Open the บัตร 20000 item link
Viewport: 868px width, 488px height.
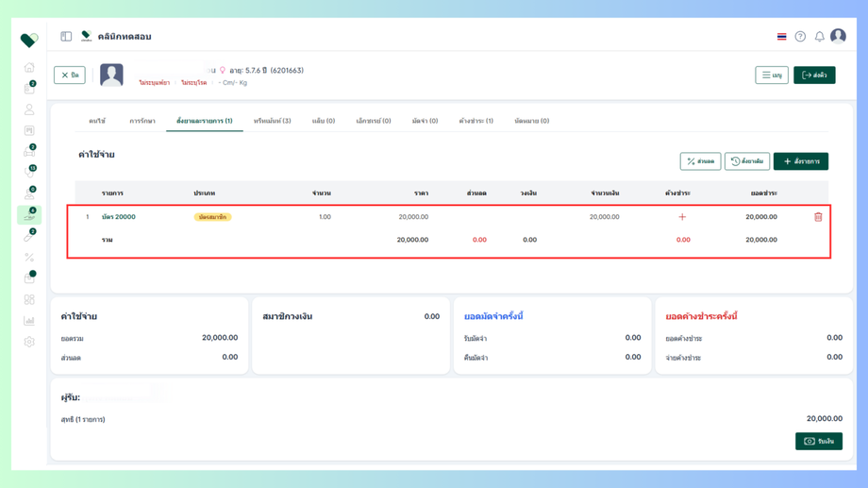[119, 217]
